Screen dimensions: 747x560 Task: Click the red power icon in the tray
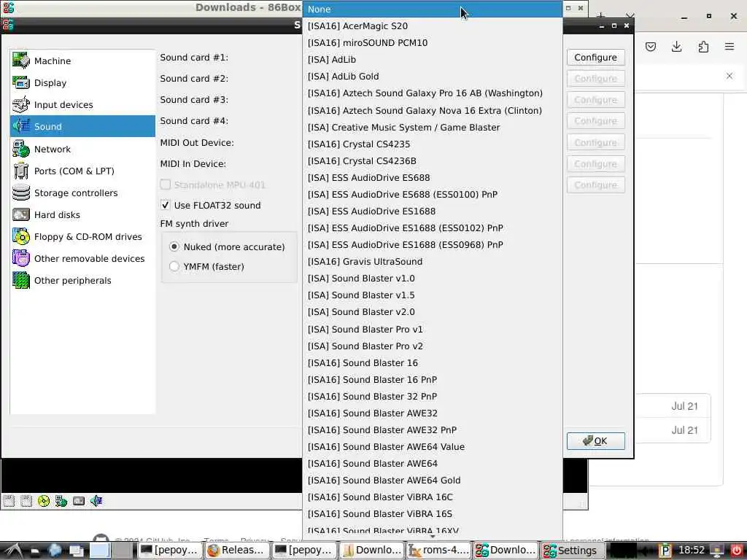[x=737, y=551]
